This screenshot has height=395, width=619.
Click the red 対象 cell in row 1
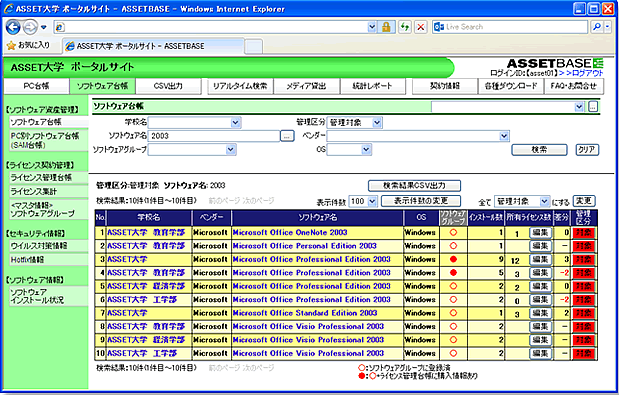[x=583, y=233]
